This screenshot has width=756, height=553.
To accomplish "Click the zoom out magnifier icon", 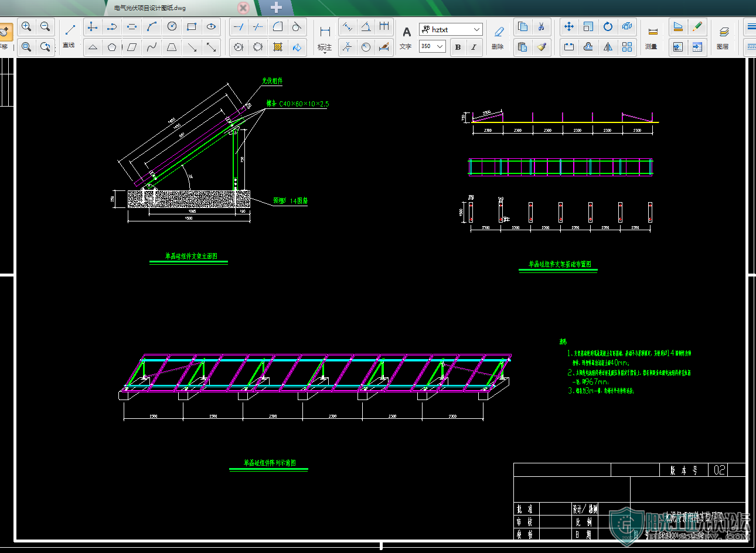I will tap(46, 27).
